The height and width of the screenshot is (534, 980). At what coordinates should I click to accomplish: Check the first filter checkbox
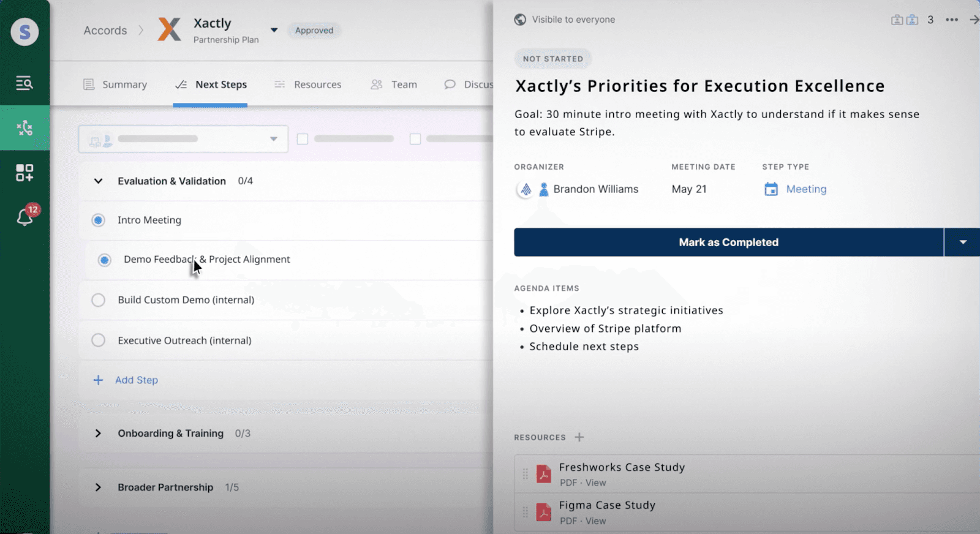point(303,139)
